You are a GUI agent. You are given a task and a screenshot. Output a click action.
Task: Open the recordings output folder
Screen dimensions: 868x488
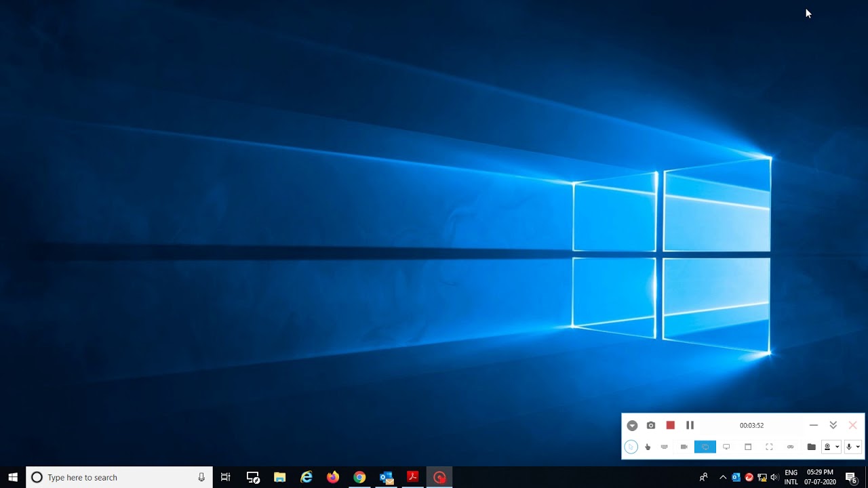pos(811,447)
